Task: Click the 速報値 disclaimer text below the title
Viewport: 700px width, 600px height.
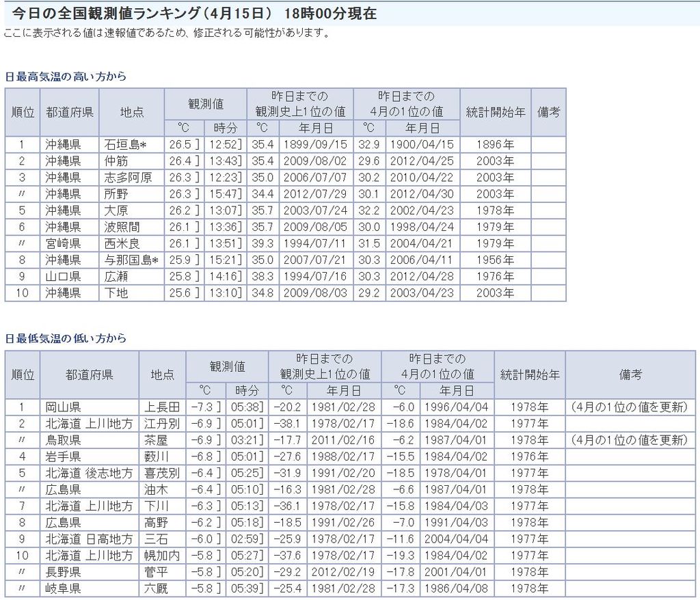Action: point(167,33)
